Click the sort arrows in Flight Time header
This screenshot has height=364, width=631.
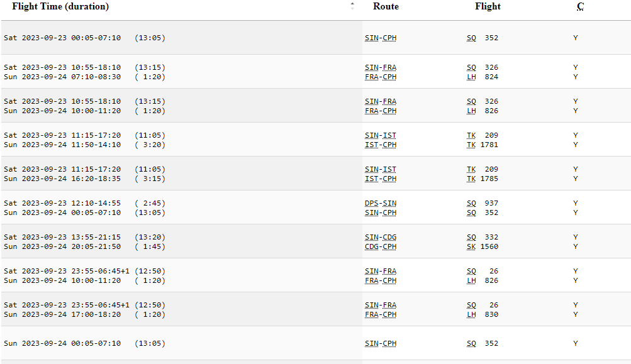(352, 6)
